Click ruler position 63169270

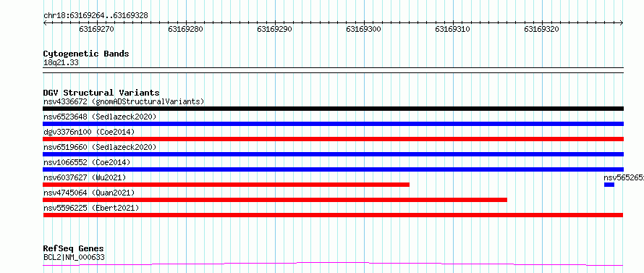pyautogui.click(x=97, y=29)
